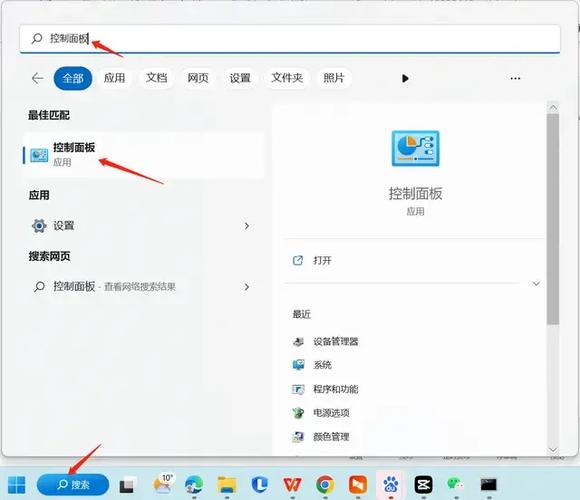580x500 pixels.
Task: Click the 控制面板 web search results text
Action: click(x=114, y=287)
